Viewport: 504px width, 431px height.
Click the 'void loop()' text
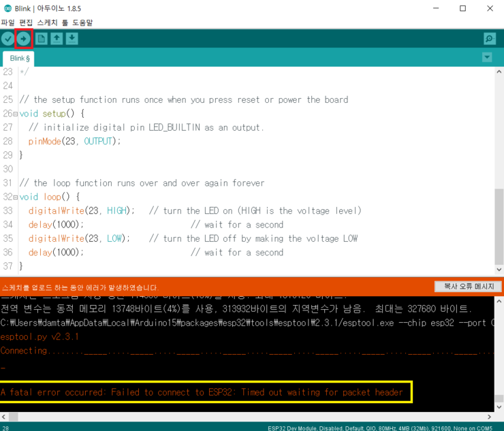(x=44, y=197)
